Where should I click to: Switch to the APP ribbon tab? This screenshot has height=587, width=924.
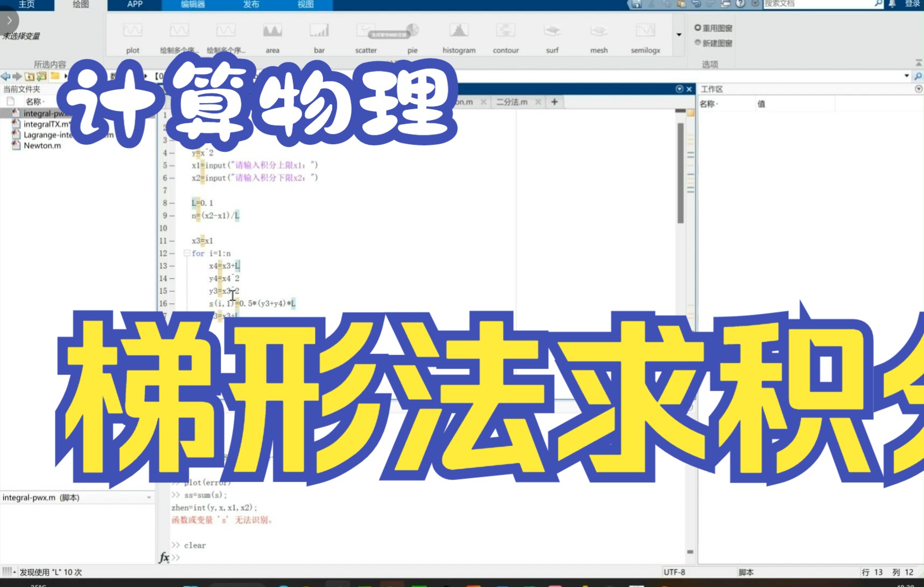click(x=135, y=4)
